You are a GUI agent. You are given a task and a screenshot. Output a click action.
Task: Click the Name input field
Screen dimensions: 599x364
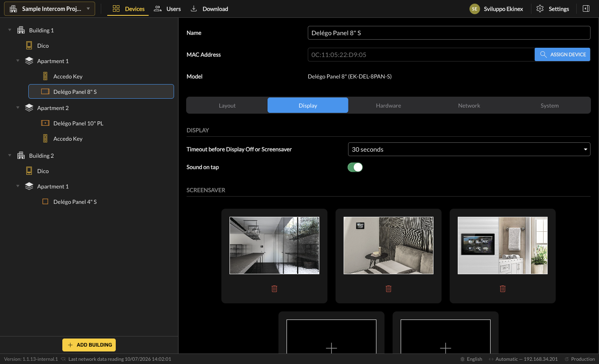click(x=449, y=33)
